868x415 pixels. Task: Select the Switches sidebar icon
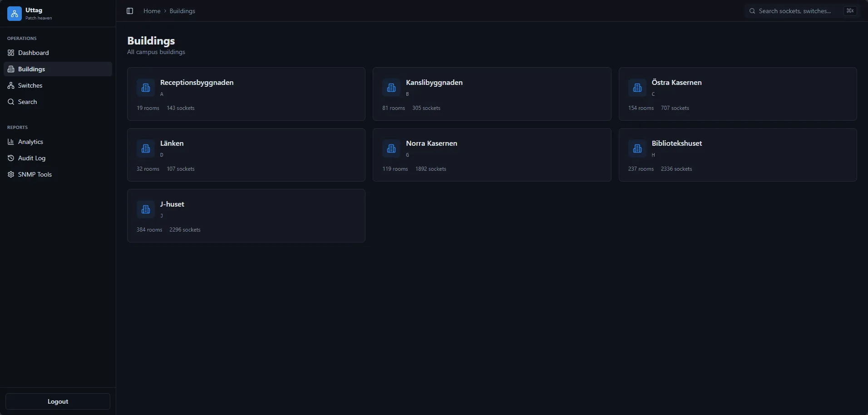point(11,85)
